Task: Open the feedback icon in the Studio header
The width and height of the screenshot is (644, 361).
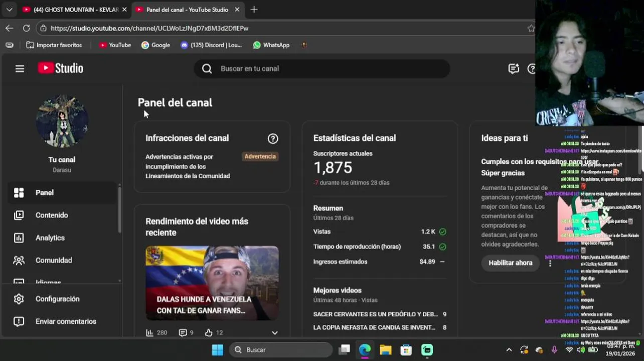Action: click(514, 69)
